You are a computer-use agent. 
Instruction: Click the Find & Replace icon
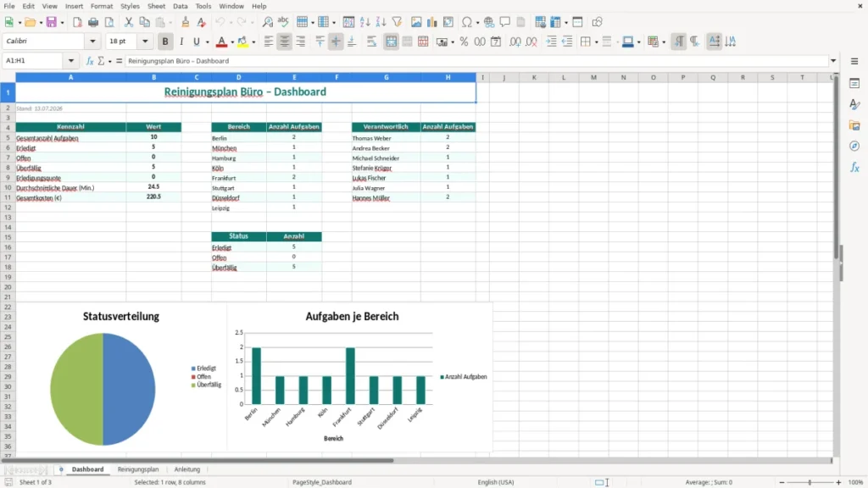pyautogui.click(x=267, y=22)
